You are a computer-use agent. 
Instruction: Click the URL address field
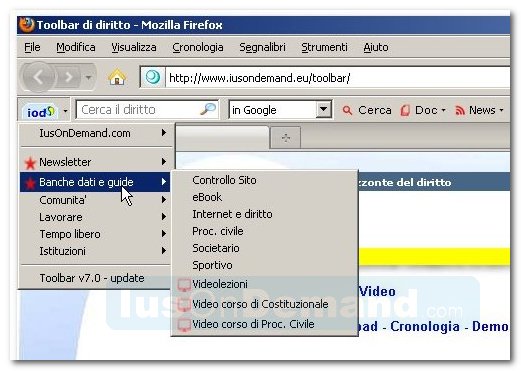(337, 78)
